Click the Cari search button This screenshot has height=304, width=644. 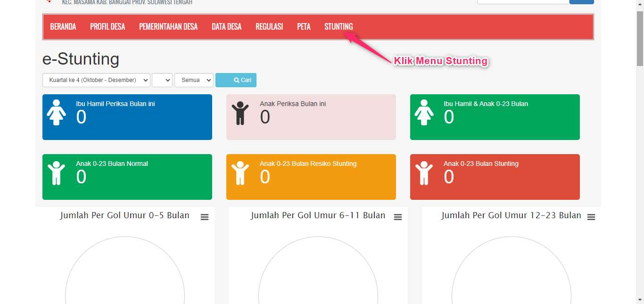[236, 80]
